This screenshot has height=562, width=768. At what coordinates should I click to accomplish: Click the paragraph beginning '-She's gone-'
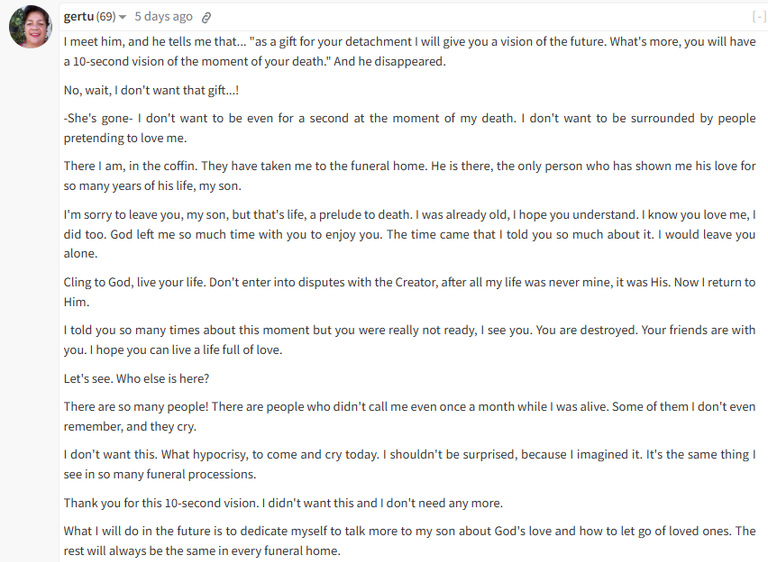click(409, 128)
